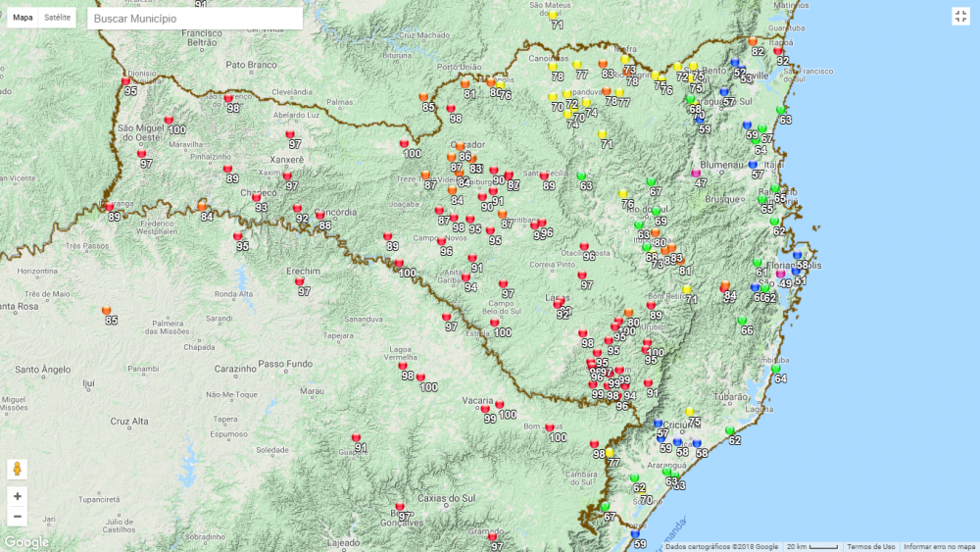Open Termos de Uso link
Viewport: 980px width, 552px height.
coord(870,546)
